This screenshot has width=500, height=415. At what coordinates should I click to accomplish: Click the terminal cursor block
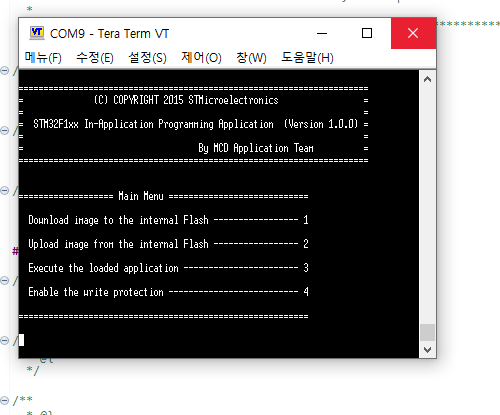click(x=21, y=340)
